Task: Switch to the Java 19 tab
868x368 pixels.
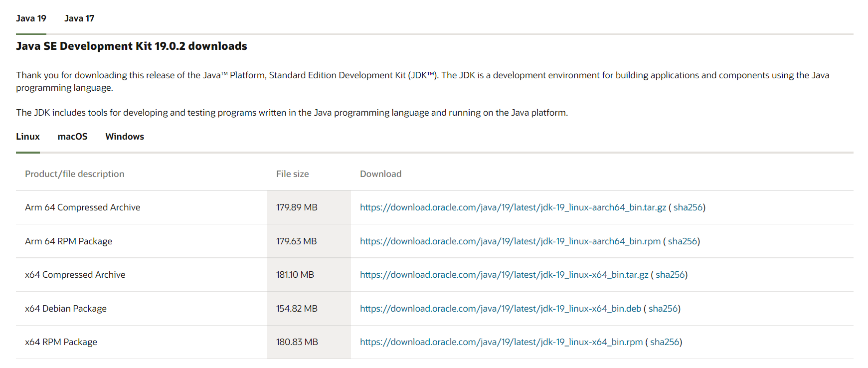Action: 31,18
